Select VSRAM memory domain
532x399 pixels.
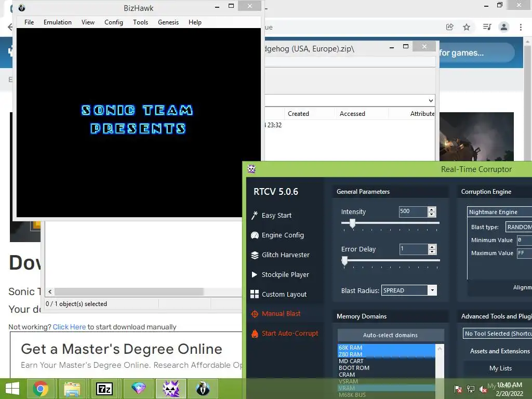click(x=386, y=381)
